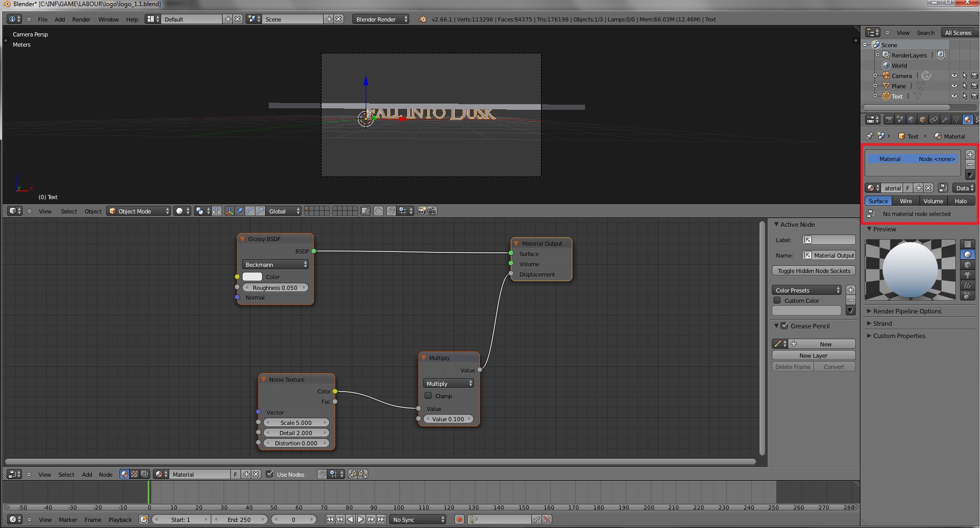The image size is (980, 528).
Task: Expand Render Pipeline Options panel
Action: coord(907,311)
